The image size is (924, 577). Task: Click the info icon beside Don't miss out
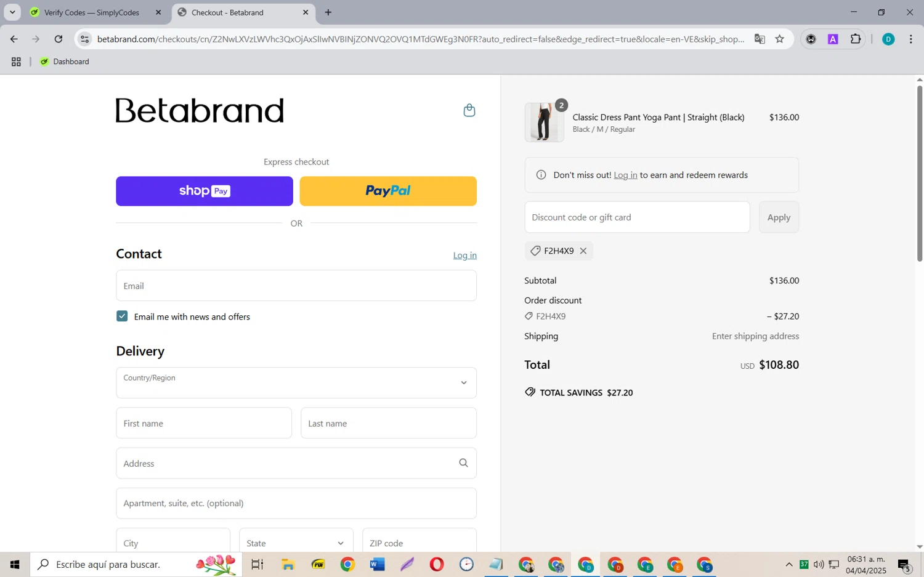[x=541, y=175]
